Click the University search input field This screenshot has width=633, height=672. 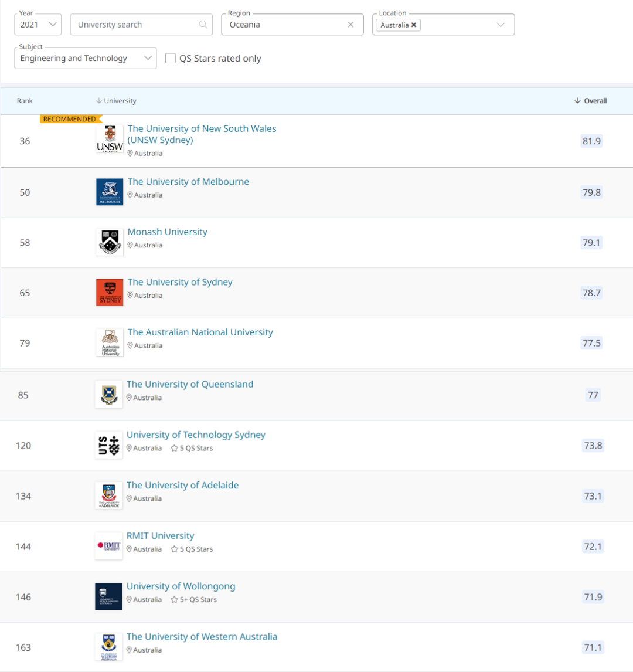141,25
